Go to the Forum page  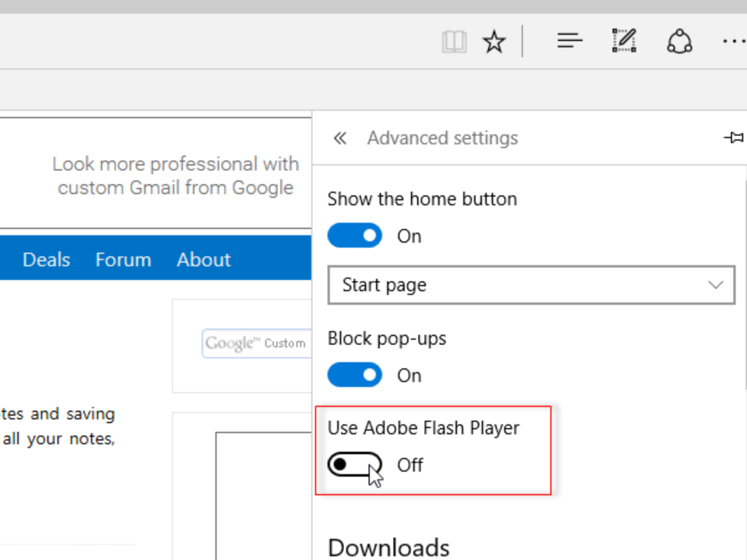pos(123,259)
